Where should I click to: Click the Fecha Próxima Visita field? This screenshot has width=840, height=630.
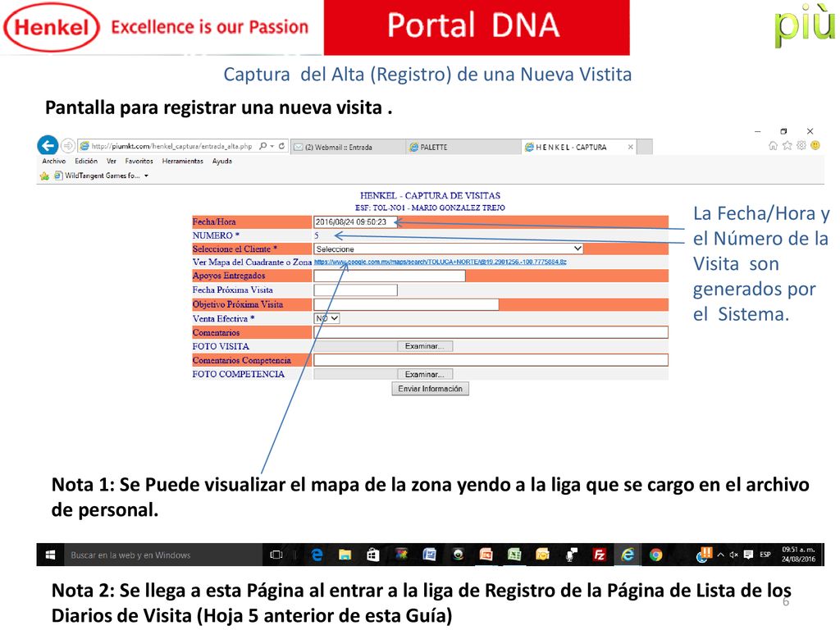pos(355,290)
